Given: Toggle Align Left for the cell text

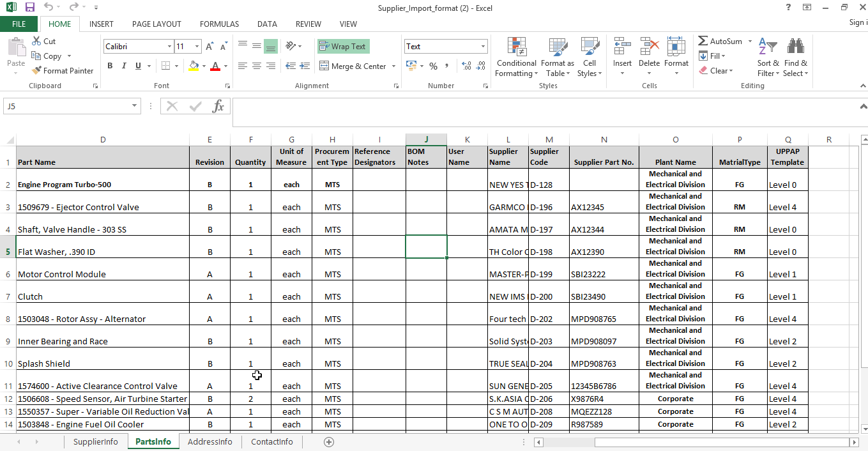Looking at the screenshot, I should pos(243,66).
